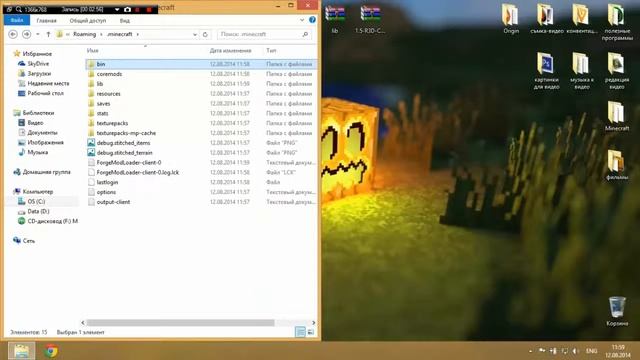The width and height of the screenshot is (640, 360).
Task: Open the съмка-видео desktop folder
Action: pyautogui.click(x=547, y=18)
